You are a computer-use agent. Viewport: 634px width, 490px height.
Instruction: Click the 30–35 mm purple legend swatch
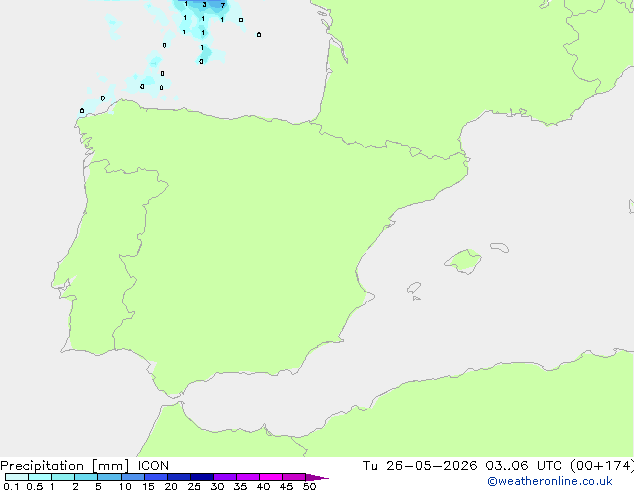coord(225,477)
